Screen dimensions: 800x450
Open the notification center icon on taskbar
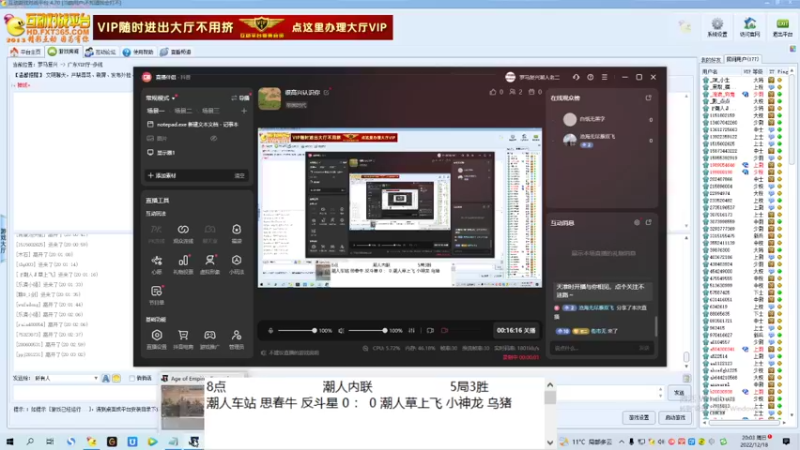pos(786,442)
